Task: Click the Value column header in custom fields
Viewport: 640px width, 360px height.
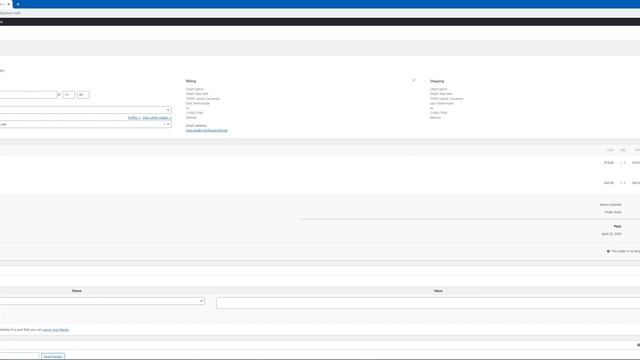Action: tap(438, 291)
